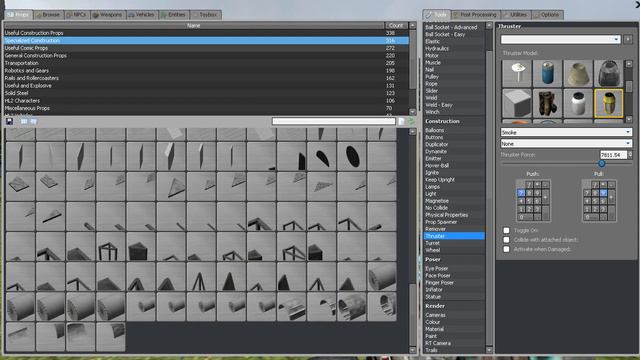Switch to the Weapons tab
Screen dimensions: 640x360
pos(108,15)
